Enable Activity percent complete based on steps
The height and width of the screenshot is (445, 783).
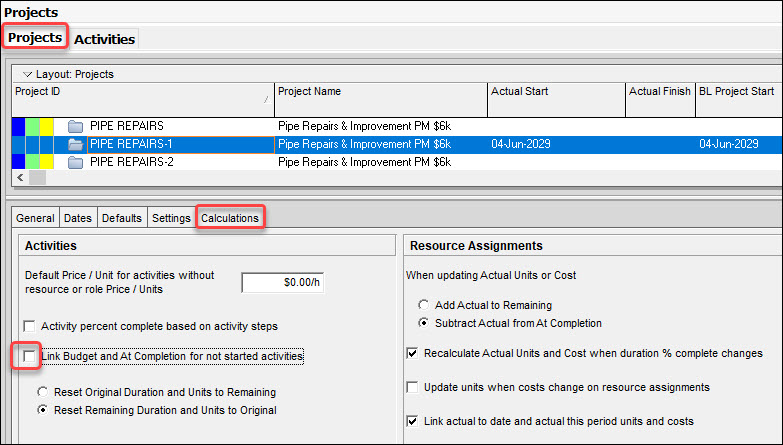tap(30, 326)
